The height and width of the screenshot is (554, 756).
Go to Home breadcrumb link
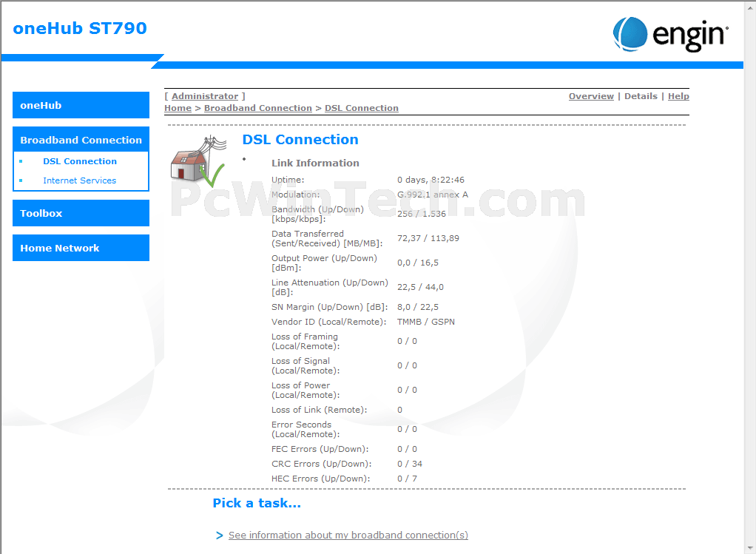178,108
